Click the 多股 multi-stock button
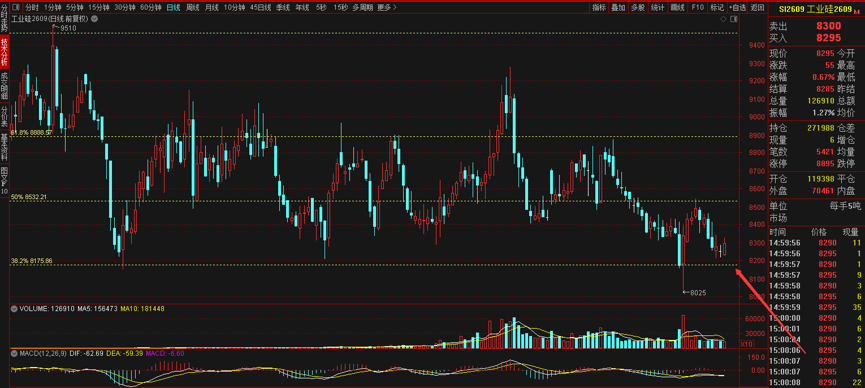This screenshot has height=388, width=865. [x=638, y=8]
